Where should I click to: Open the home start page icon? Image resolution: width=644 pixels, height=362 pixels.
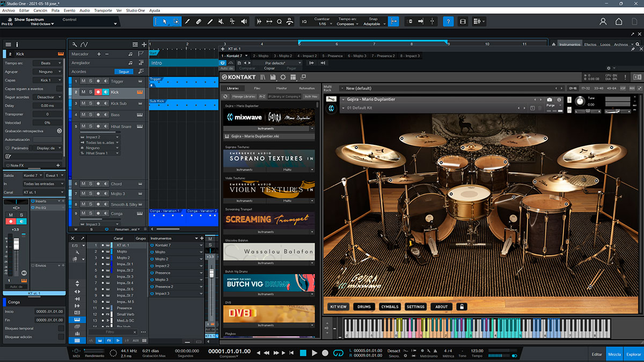(x=619, y=21)
